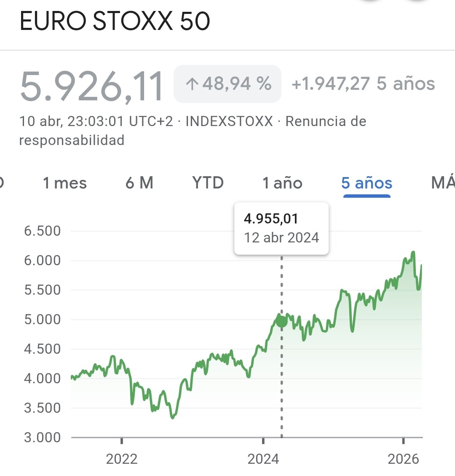The image size is (455, 476).
Task: Tap the 48,94 % change badge
Action: [x=227, y=84]
